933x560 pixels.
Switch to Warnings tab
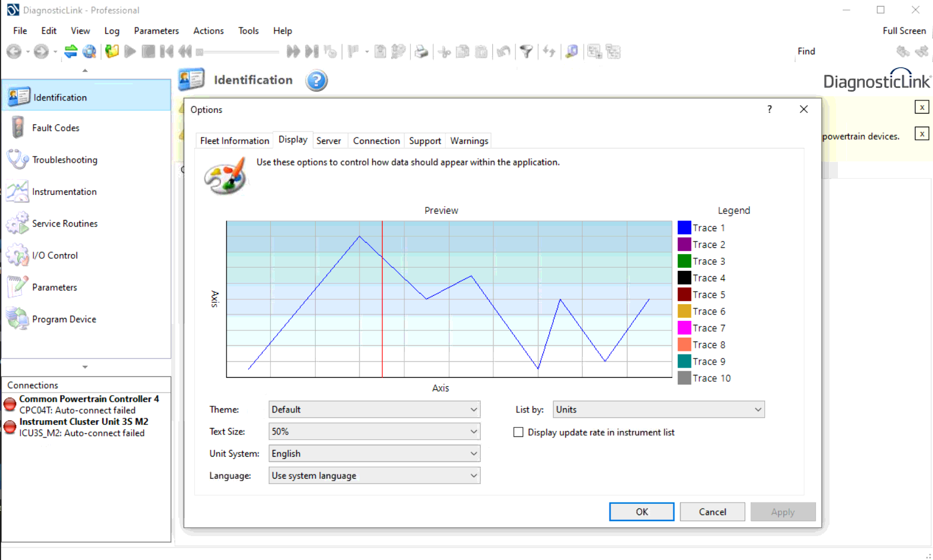(469, 141)
